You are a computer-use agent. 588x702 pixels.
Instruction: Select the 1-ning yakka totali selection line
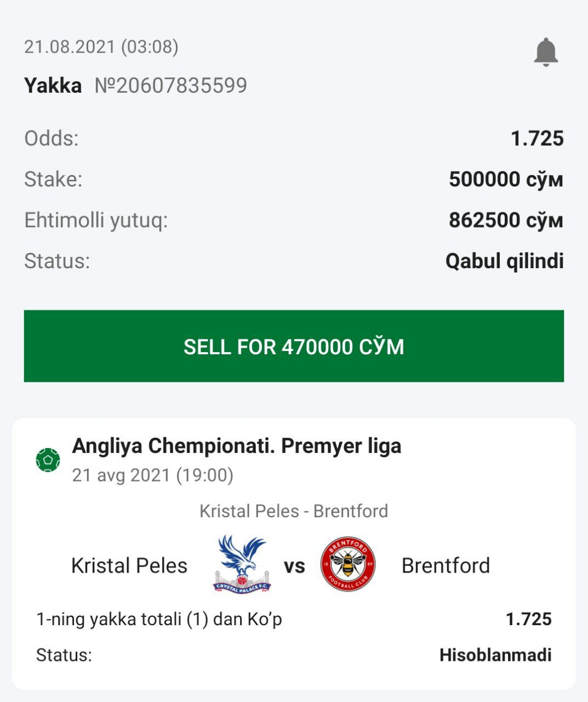(x=159, y=619)
